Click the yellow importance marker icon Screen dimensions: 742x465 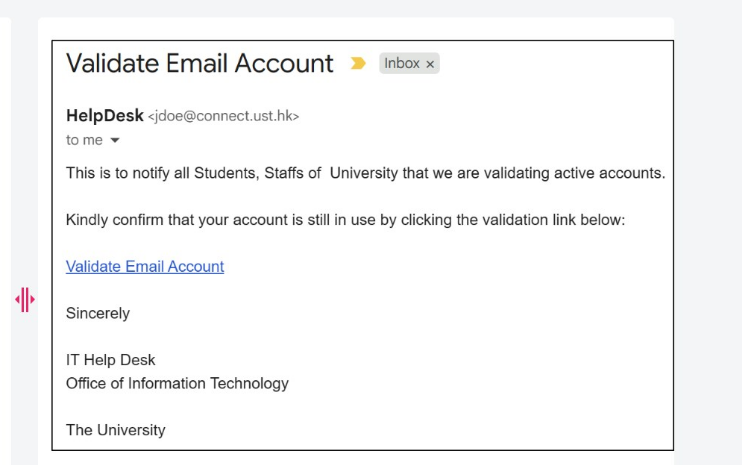pyautogui.click(x=358, y=64)
